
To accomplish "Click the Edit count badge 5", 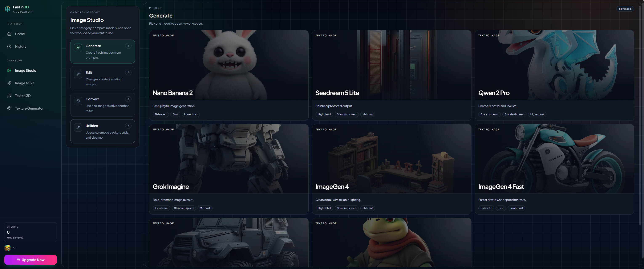I will click(128, 73).
